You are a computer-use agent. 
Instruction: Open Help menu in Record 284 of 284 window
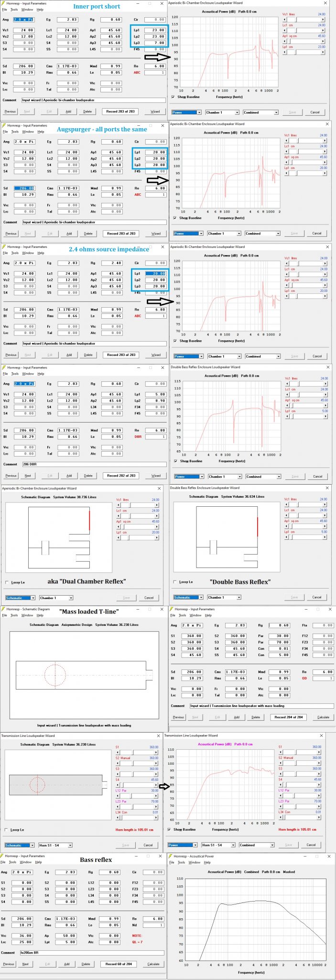pyautogui.click(x=207, y=615)
